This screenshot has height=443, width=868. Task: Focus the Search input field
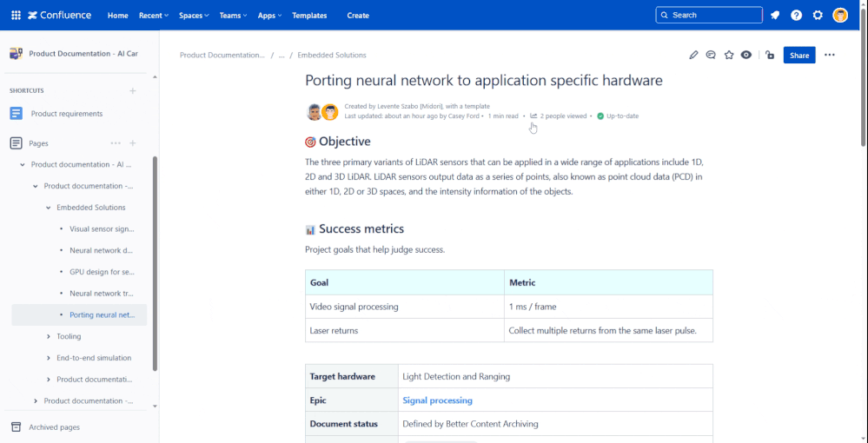[x=709, y=15]
